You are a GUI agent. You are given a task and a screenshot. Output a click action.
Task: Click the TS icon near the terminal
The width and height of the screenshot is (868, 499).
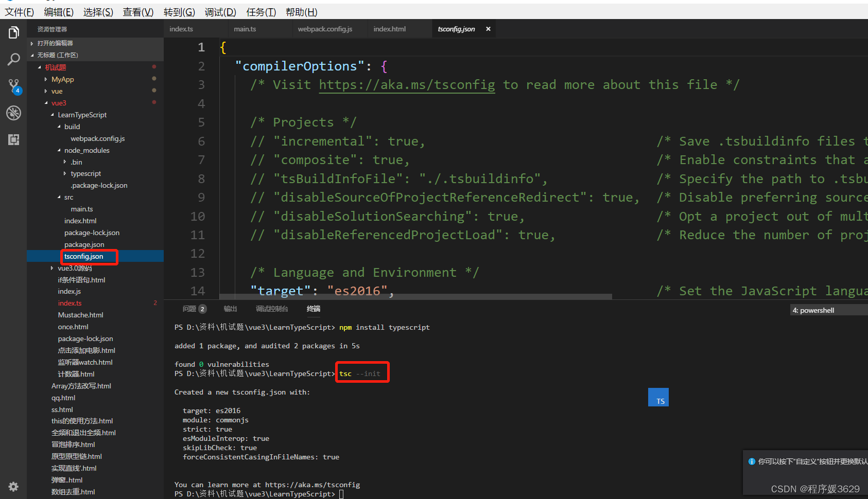(x=658, y=397)
